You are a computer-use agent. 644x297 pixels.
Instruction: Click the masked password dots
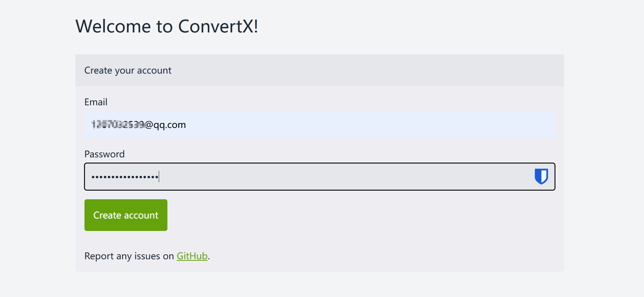(125, 177)
